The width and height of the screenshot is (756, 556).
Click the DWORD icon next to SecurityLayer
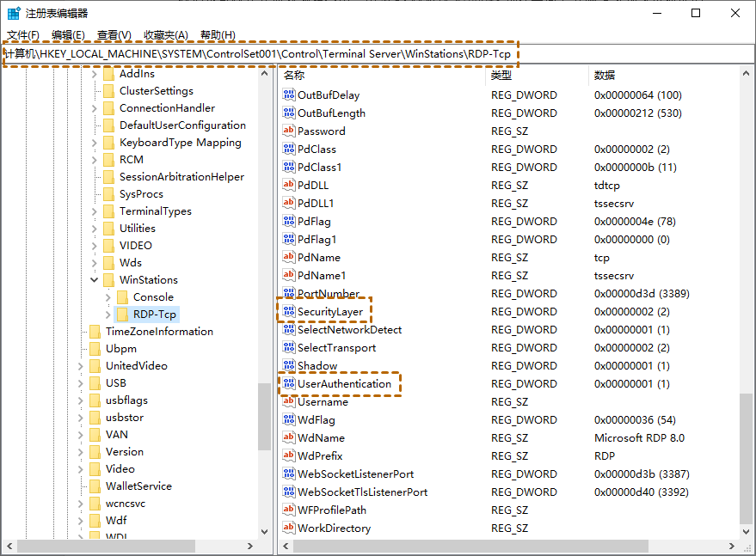[289, 311]
